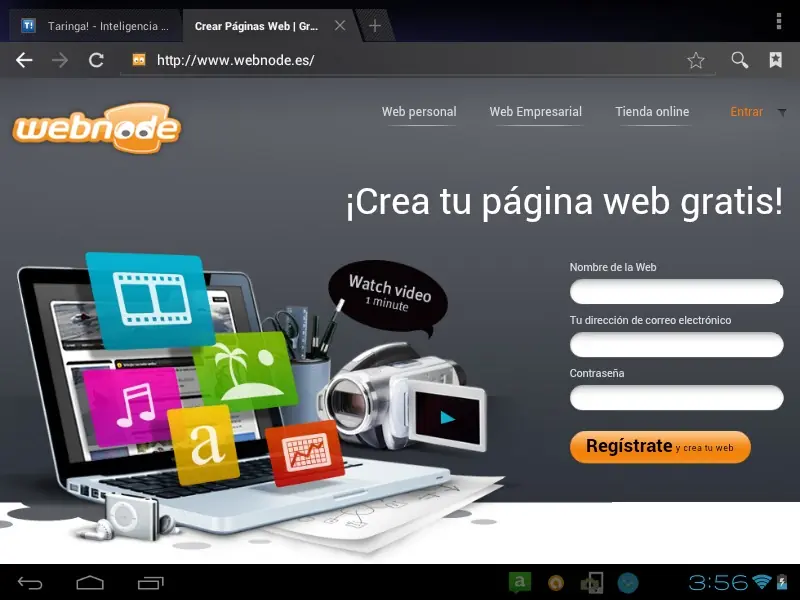Click the Contraseña password field
The image size is (800, 600).
point(677,398)
